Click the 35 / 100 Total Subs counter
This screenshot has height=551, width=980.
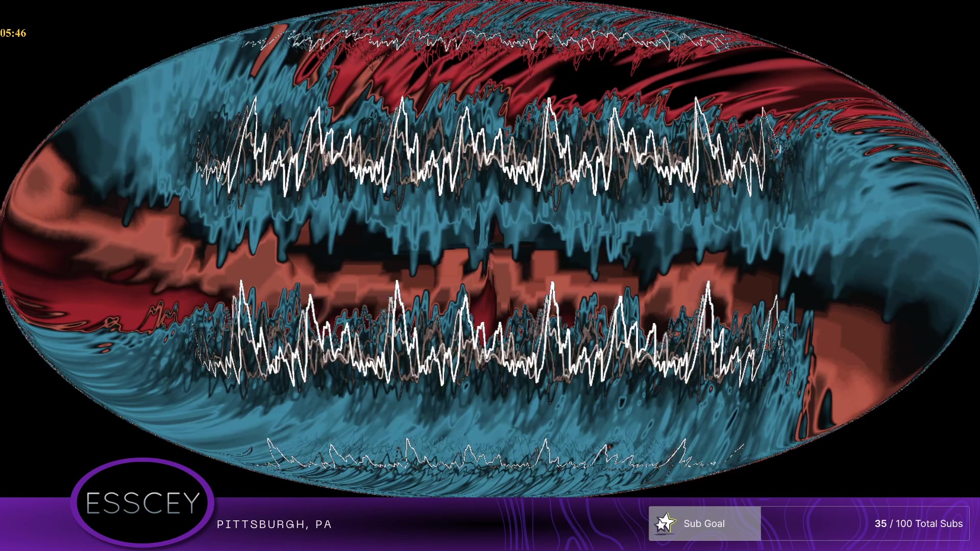click(x=918, y=523)
